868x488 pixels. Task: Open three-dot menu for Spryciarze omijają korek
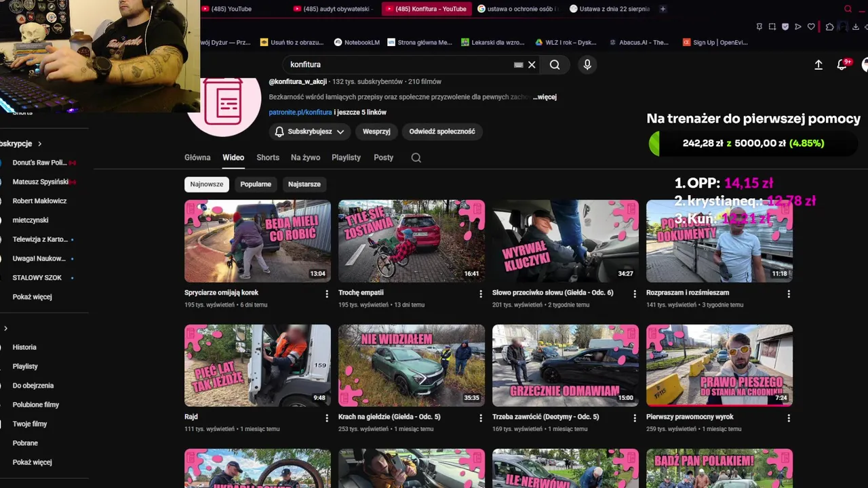tap(327, 294)
